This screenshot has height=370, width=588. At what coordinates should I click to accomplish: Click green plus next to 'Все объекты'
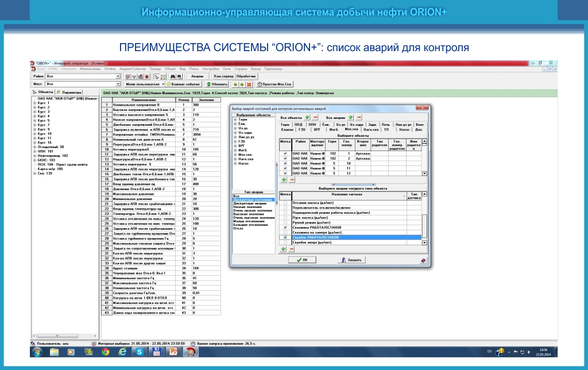coord(307,117)
